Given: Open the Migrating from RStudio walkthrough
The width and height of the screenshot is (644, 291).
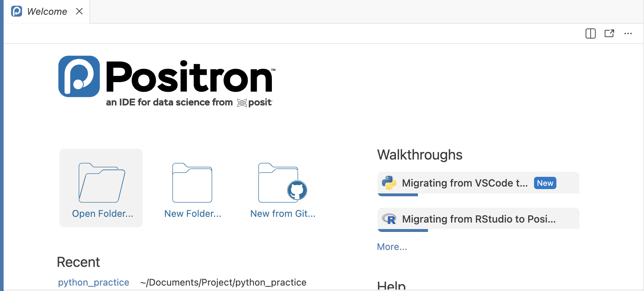Looking at the screenshot, I should click(x=478, y=219).
